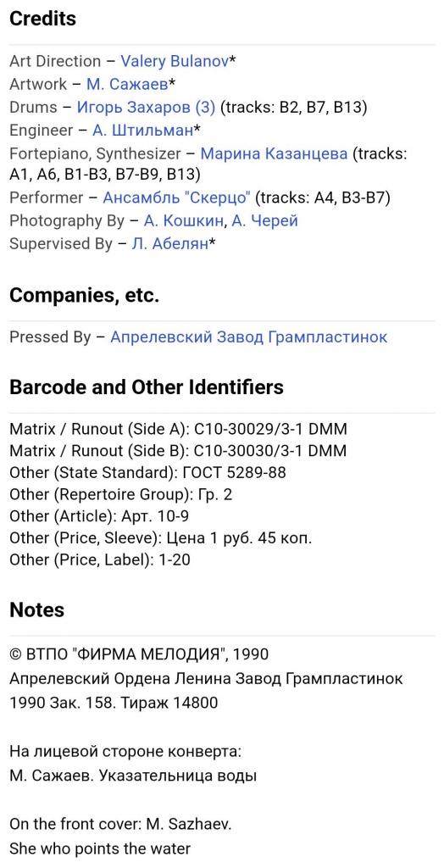Open drummer Игорь Захаров (3) link
The width and height of the screenshot is (444, 868).
point(146,108)
